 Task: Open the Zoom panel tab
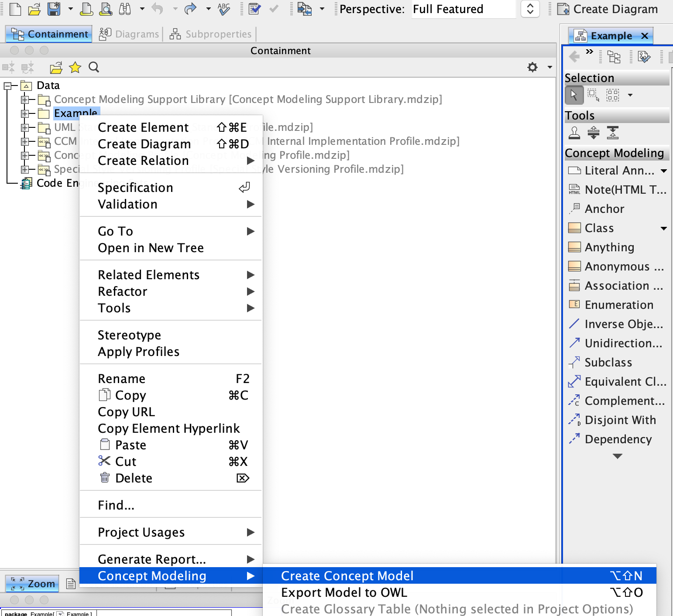pyautogui.click(x=33, y=584)
